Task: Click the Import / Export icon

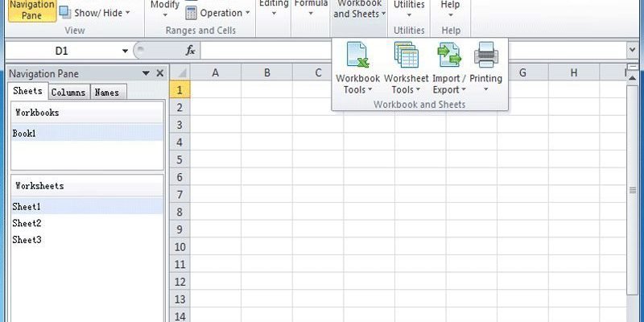Action: (449, 55)
